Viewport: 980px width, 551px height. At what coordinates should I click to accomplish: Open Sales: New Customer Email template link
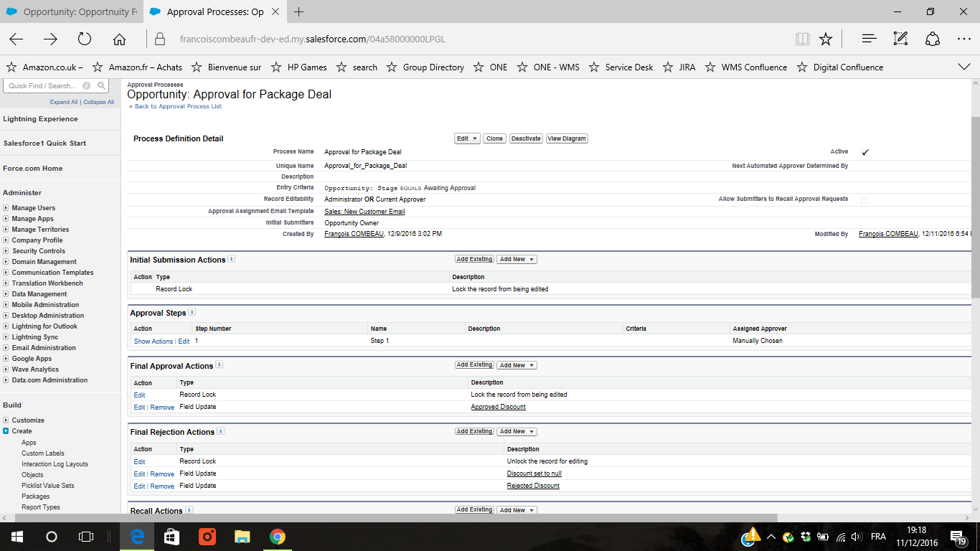364,212
